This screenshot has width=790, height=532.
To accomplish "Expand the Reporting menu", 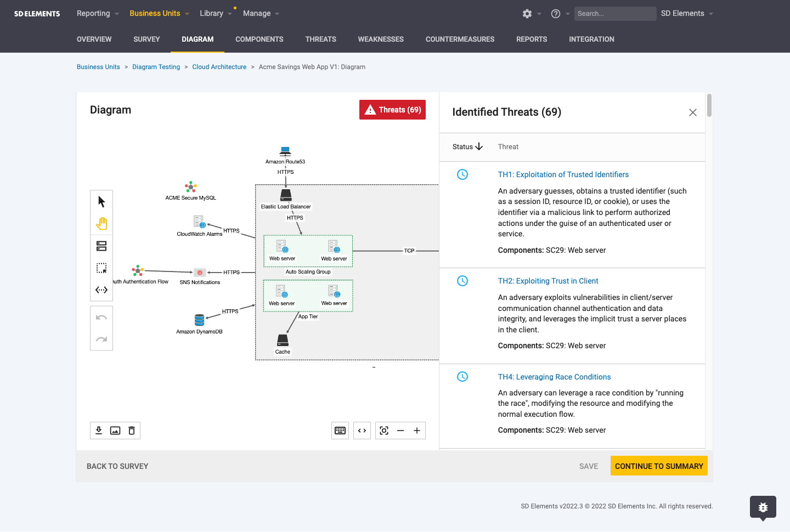I will click(98, 14).
